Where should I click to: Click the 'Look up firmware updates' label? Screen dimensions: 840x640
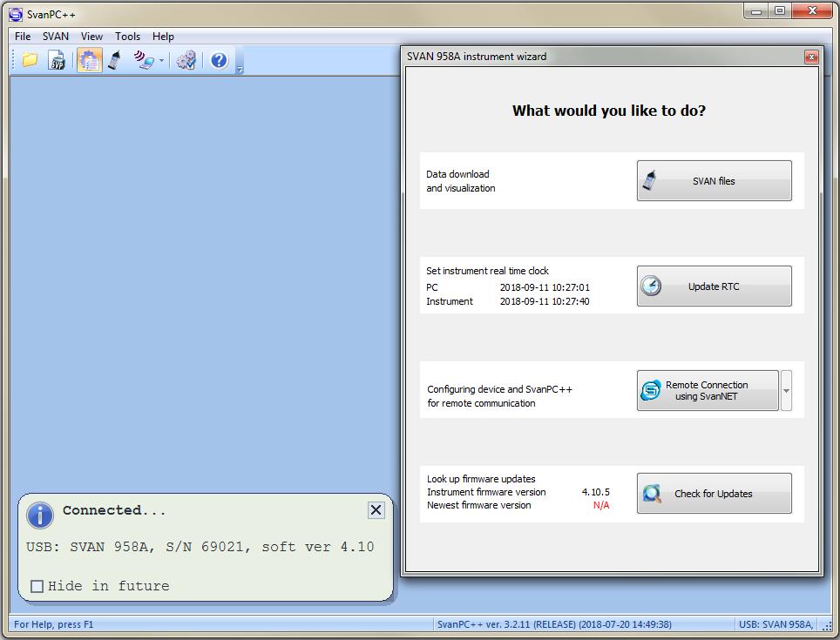point(481,479)
